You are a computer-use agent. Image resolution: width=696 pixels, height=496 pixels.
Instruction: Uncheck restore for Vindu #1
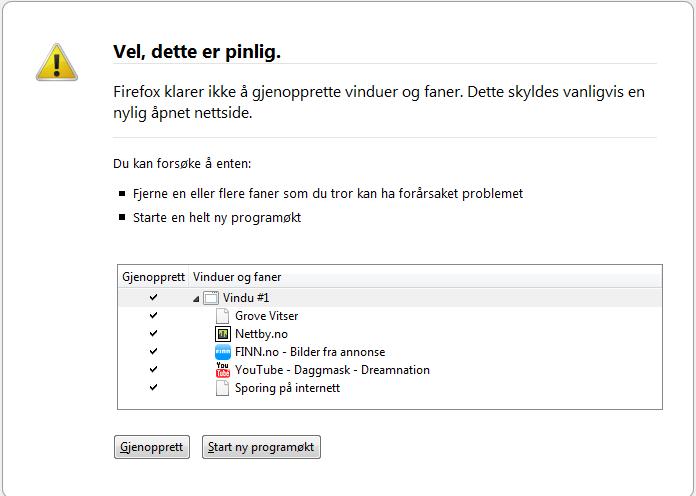pos(154,297)
